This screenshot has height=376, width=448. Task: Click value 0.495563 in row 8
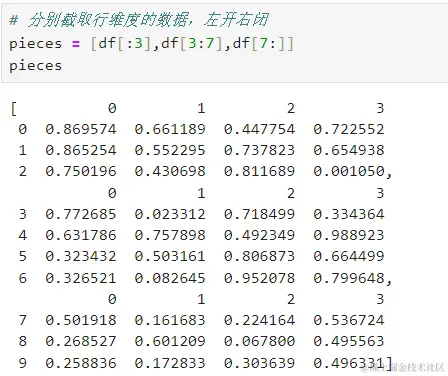pos(349,341)
